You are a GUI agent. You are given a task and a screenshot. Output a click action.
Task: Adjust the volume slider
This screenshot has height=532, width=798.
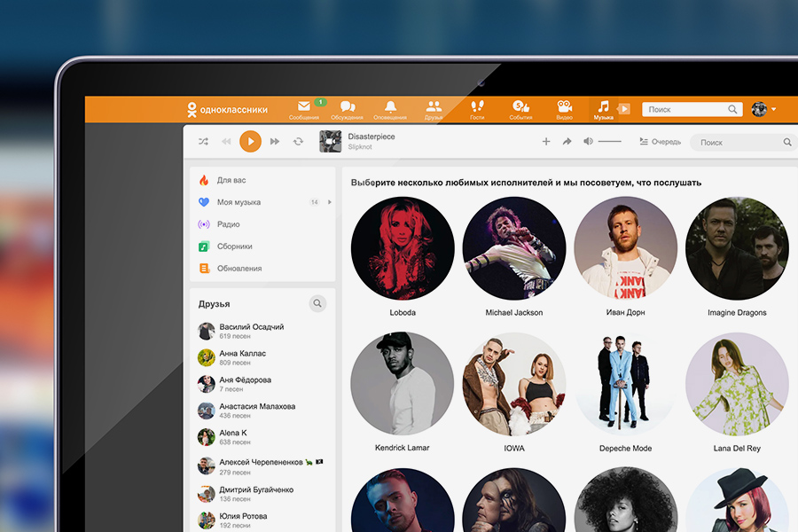click(x=609, y=142)
